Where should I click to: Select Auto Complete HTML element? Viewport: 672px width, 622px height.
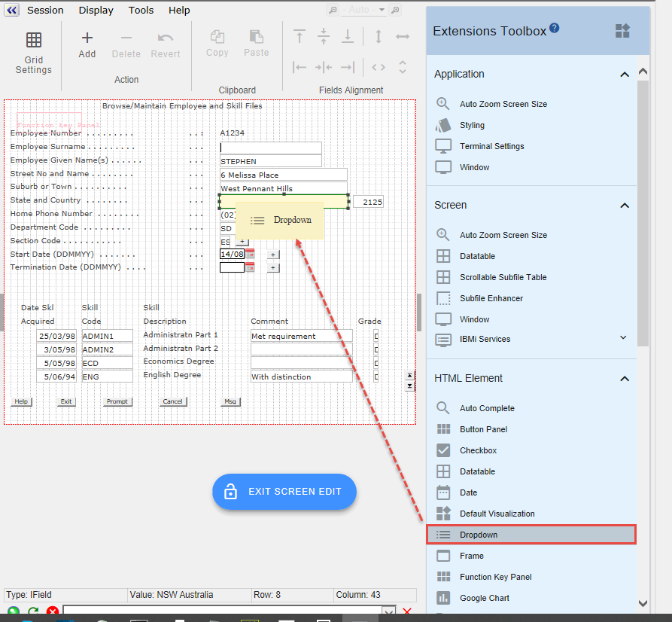[x=487, y=408]
